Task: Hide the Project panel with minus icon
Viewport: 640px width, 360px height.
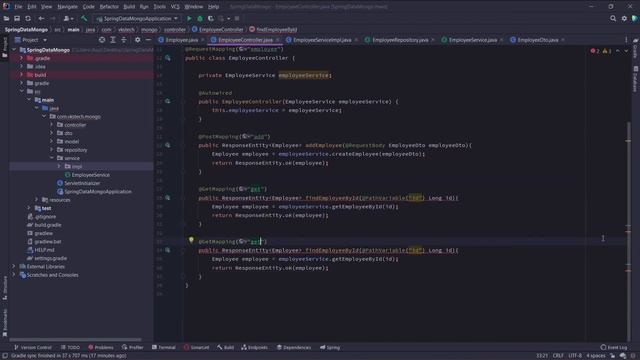Action: click(148, 40)
